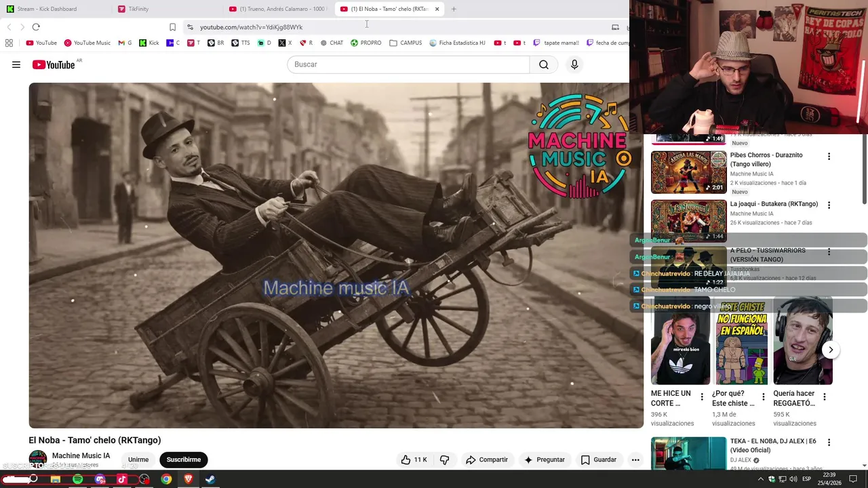This screenshot has width=868, height=488.
Task: Open the TTS bookmark
Action: click(x=240, y=43)
